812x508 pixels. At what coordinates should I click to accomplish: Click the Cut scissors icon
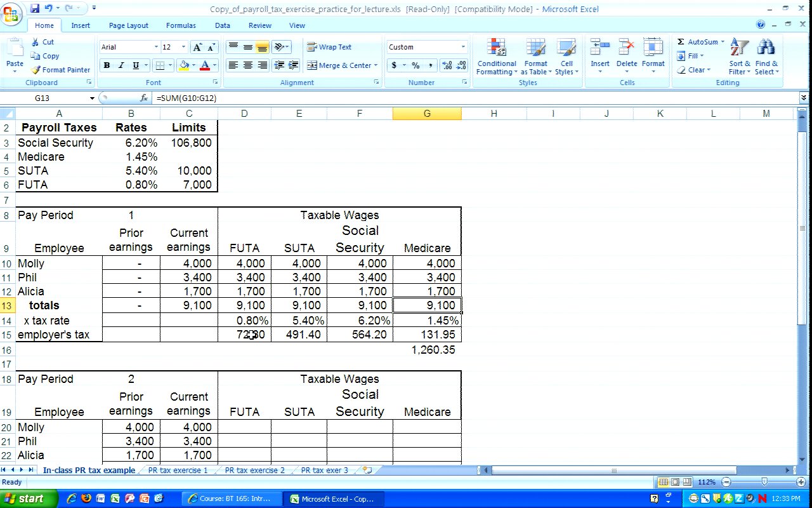point(36,42)
